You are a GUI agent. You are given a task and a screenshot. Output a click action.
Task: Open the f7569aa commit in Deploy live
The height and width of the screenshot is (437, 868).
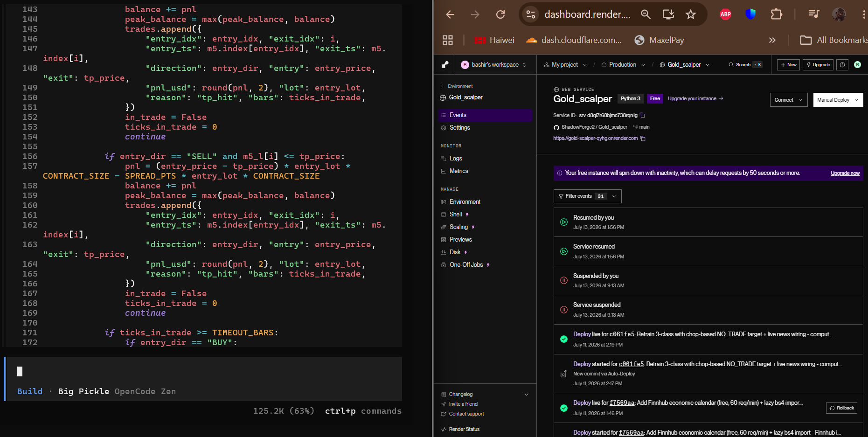tap(622, 403)
